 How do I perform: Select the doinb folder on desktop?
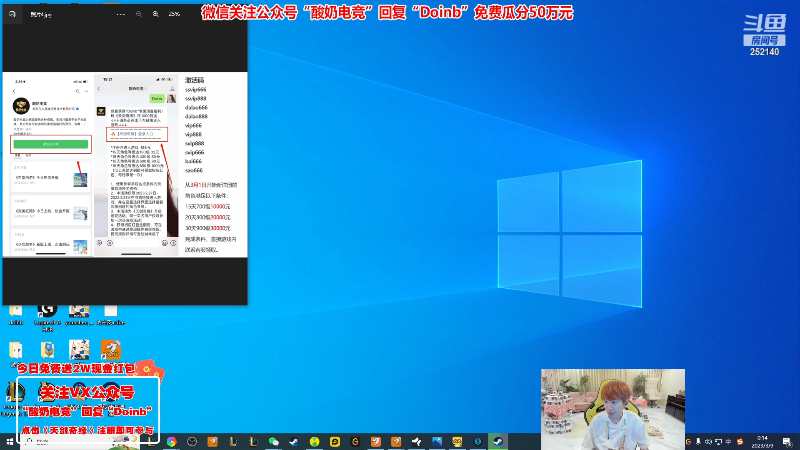pyautogui.click(x=16, y=315)
